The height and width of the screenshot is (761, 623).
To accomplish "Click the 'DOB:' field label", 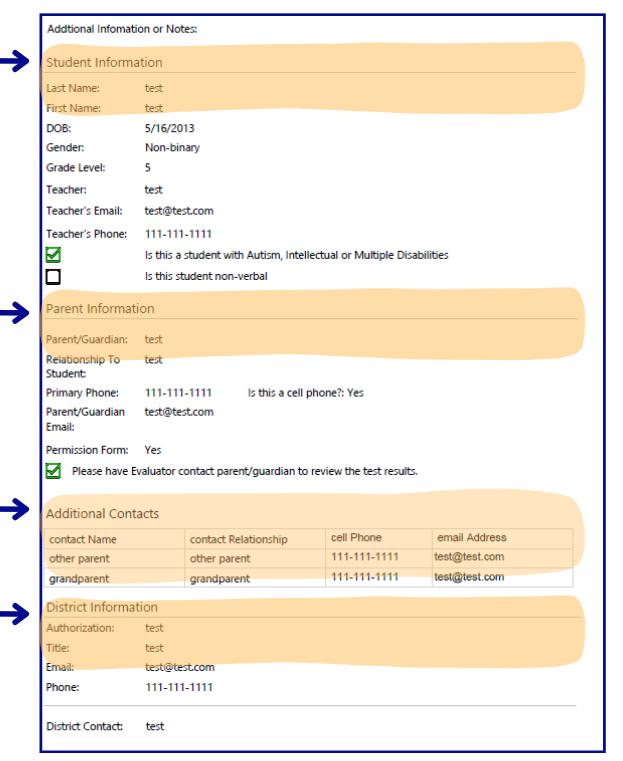I will pyautogui.click(x=59, y=128).
